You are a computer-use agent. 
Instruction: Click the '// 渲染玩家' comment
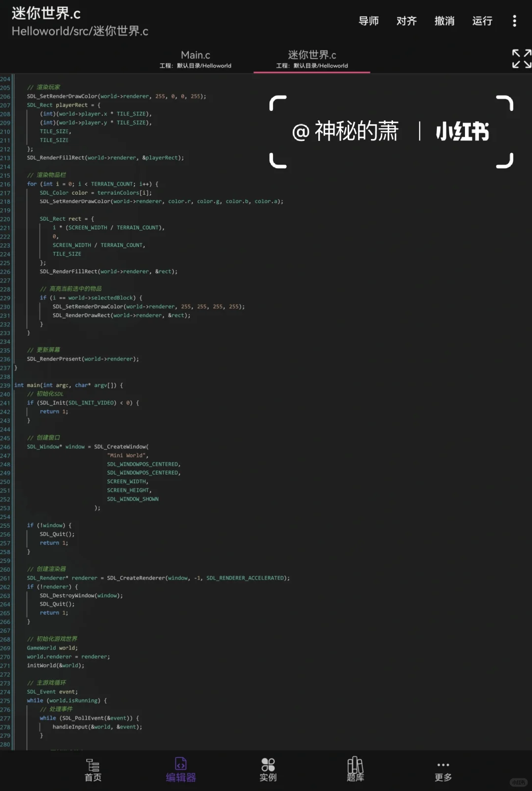tap(43, 87)
